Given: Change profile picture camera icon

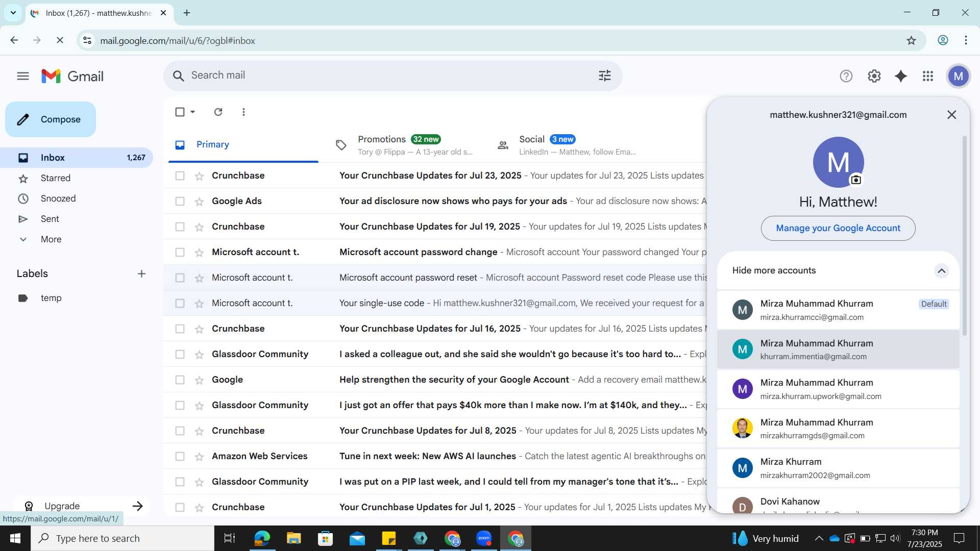Looking at the screenshot, I should [x=856, y=180].
